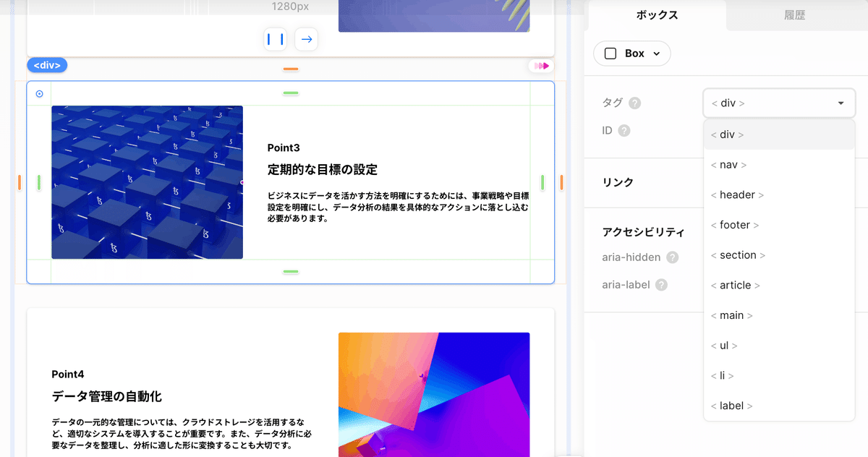The width and height of the screenshot is (868, 457).
Task: Click the orange left margin handle
Action: (20, 182)
